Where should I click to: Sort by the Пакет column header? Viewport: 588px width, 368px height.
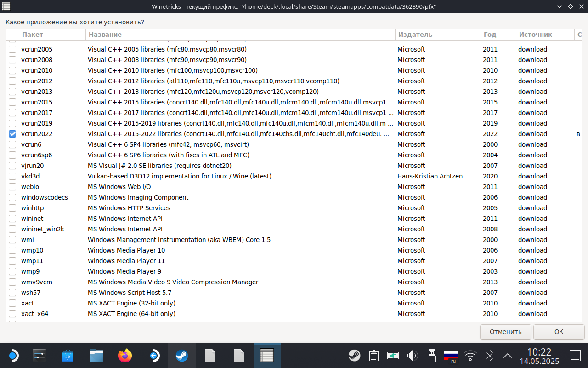(52, 34)
